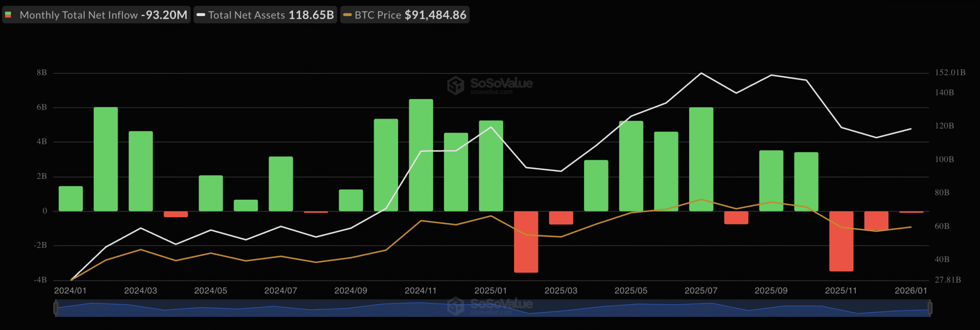
Task: Click the orange BTC Price legend marker
Action: coord(347,15)
